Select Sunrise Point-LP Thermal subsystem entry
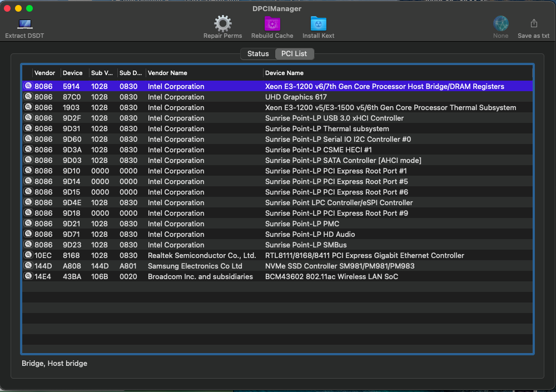Screen dimensions: 556x392 pos(327,129)
